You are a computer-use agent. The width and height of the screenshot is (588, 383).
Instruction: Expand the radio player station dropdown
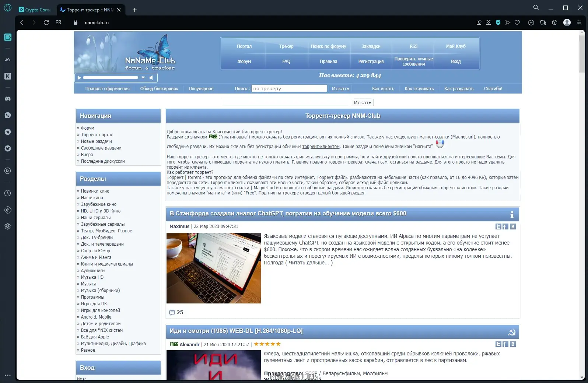(143, 77)
